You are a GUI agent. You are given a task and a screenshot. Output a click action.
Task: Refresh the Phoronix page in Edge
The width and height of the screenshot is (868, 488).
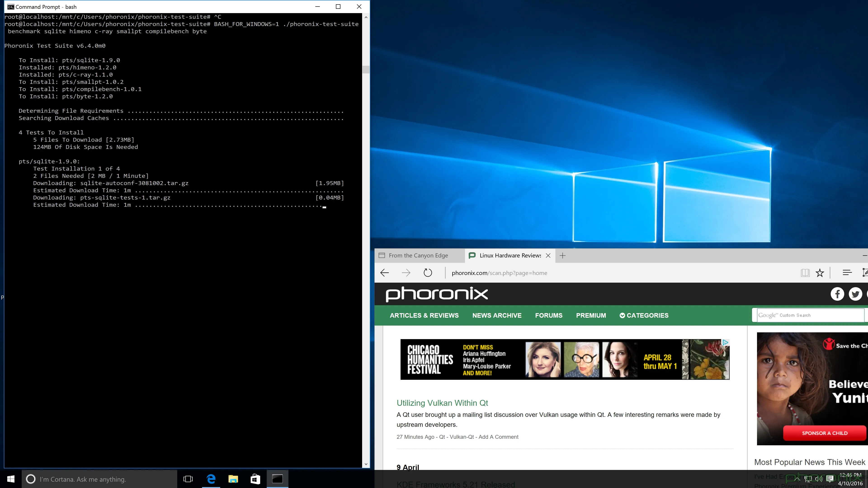pyautogui.click(x=428, y=273)
